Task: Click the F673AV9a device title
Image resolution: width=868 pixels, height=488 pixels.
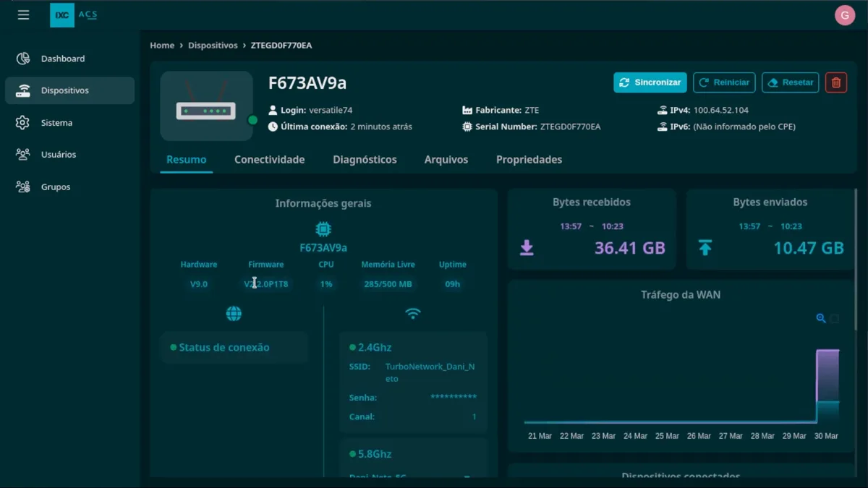Action: (307, 83)
